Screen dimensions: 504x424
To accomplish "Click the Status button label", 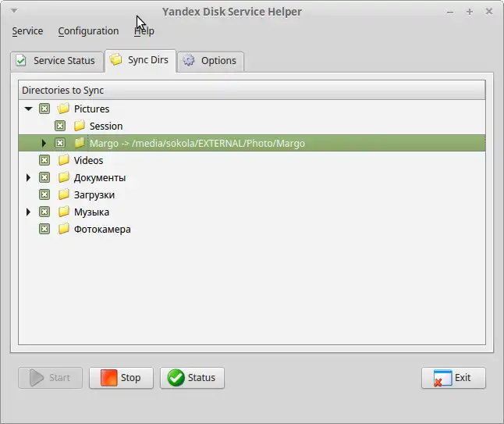I will pos(201,377).
